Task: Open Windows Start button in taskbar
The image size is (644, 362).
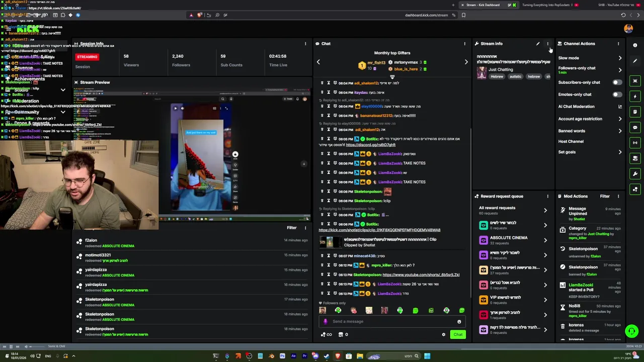Action: click(427, 356)
